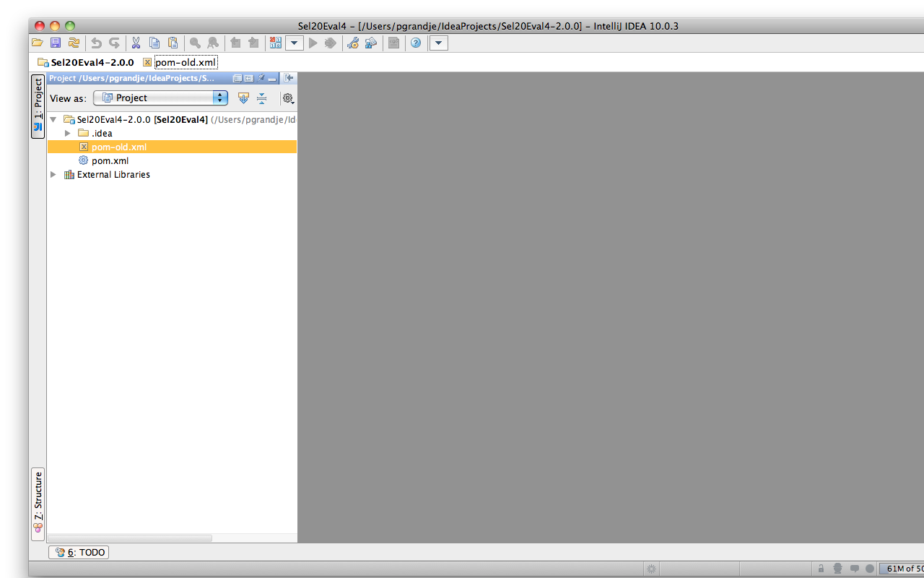Click the Synchronize toolbar icon
Image resolution: width=924 pixels, height=578 pixels.
pos(74,43)
